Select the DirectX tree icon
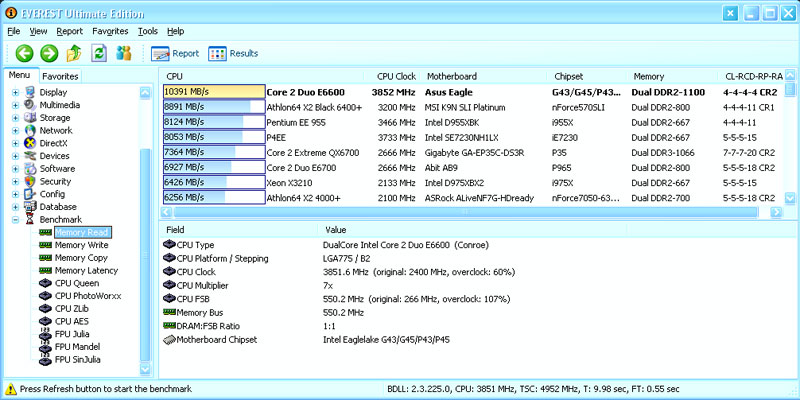Image resolution: width=800 pixels, height=400 pixels. coord(30,143)
